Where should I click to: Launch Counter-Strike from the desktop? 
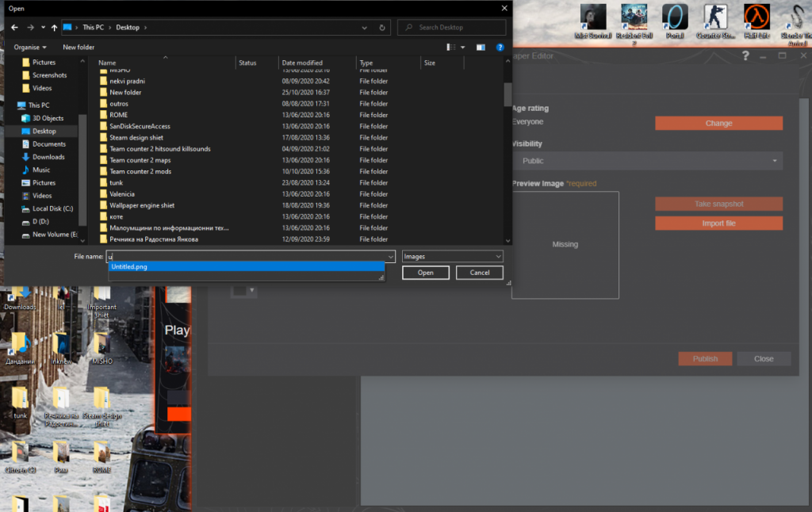716,17
